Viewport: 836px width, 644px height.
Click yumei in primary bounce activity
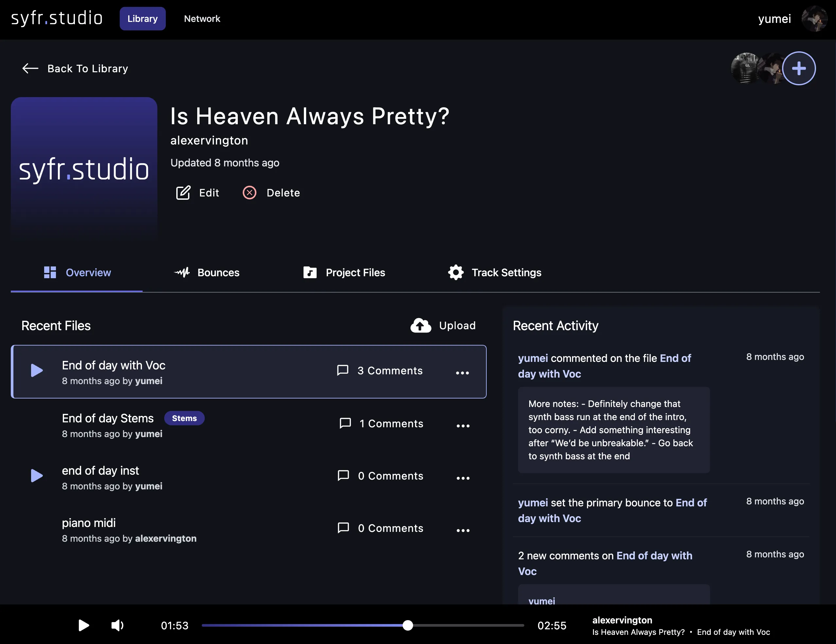point(533,502)
